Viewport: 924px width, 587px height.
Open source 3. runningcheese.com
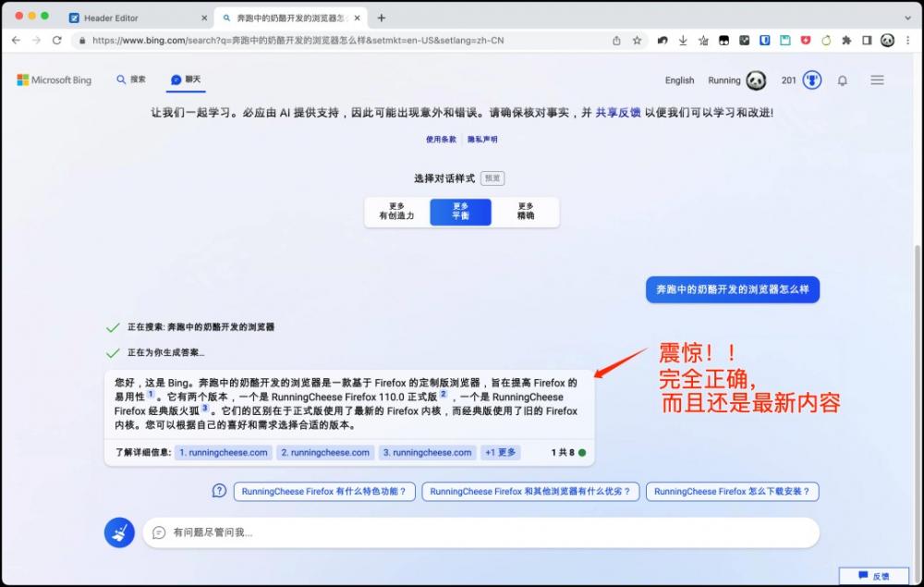click(427, 453)
